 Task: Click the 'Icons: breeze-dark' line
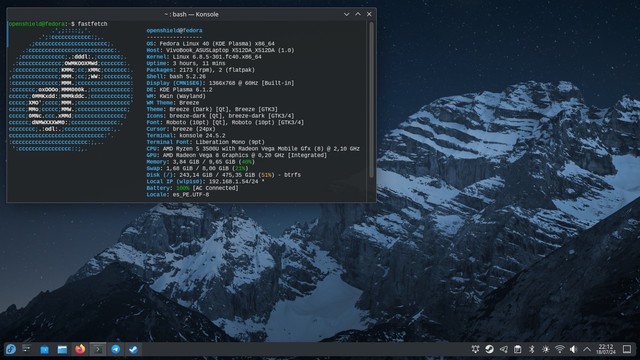pyautogui.click(x=220, y=116)
